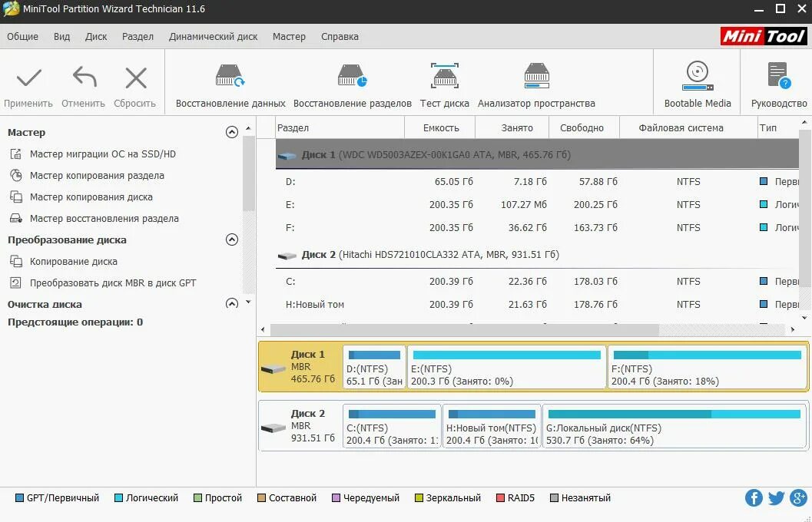This screenshot has height=522, width=812.
Task: Click down arrow of left panel scrollbar
Action: click(249, 302)
